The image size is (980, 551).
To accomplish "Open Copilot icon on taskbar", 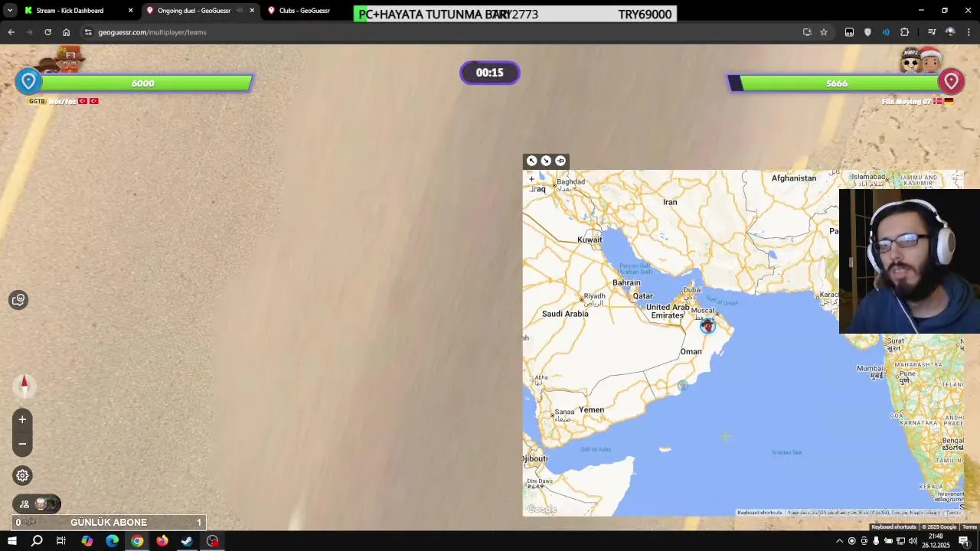I will click(x=87, y=541).
